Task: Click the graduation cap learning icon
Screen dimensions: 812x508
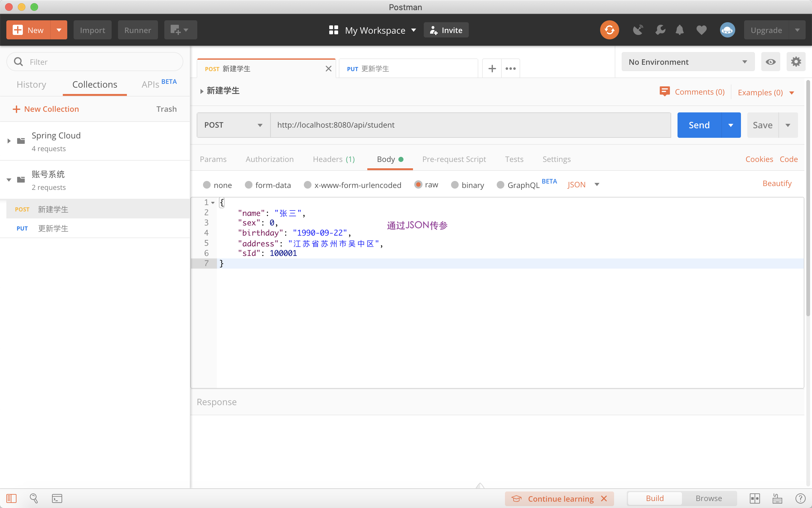Action: pos(517,498)
